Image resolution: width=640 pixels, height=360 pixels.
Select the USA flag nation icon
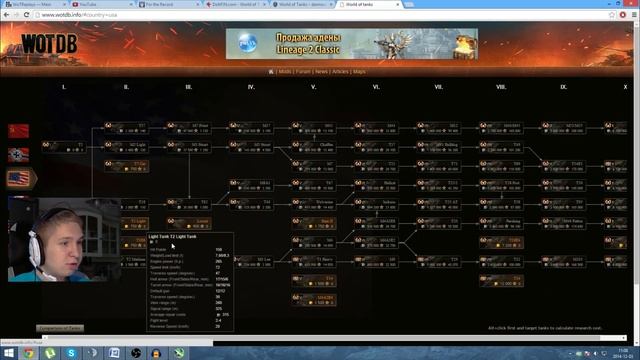(x=20, y=178)
